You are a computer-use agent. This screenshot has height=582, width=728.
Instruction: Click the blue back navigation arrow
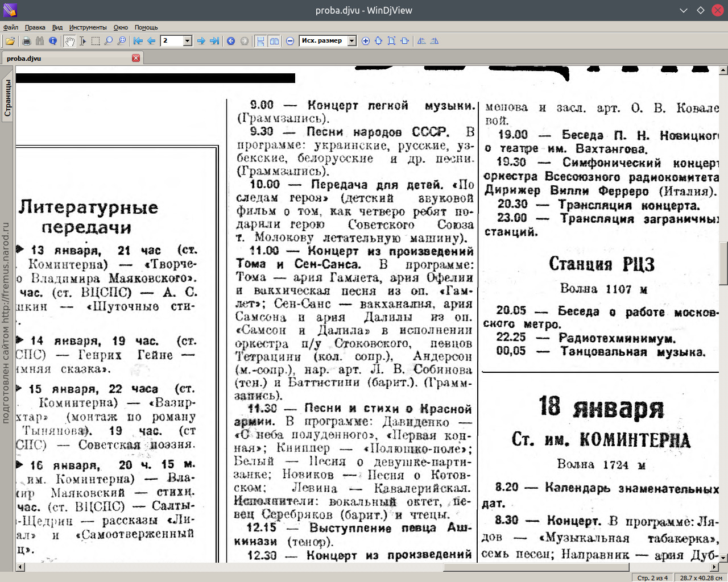point(231,41)
